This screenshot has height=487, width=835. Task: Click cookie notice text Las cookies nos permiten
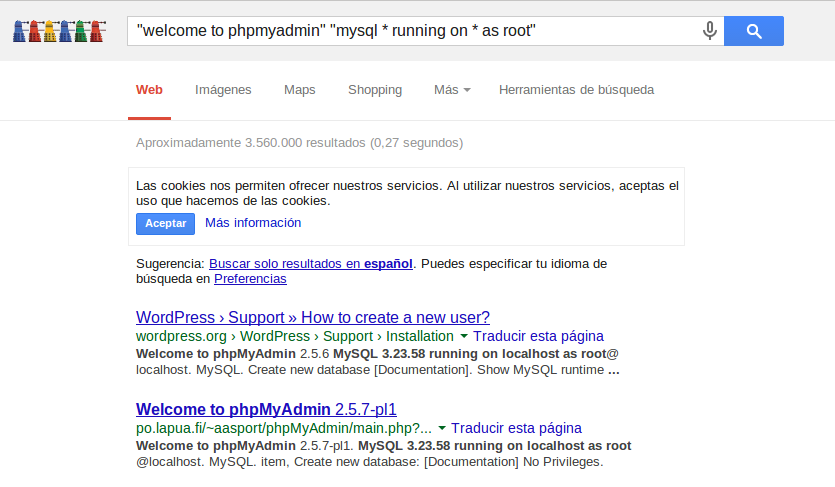[407, 193]
